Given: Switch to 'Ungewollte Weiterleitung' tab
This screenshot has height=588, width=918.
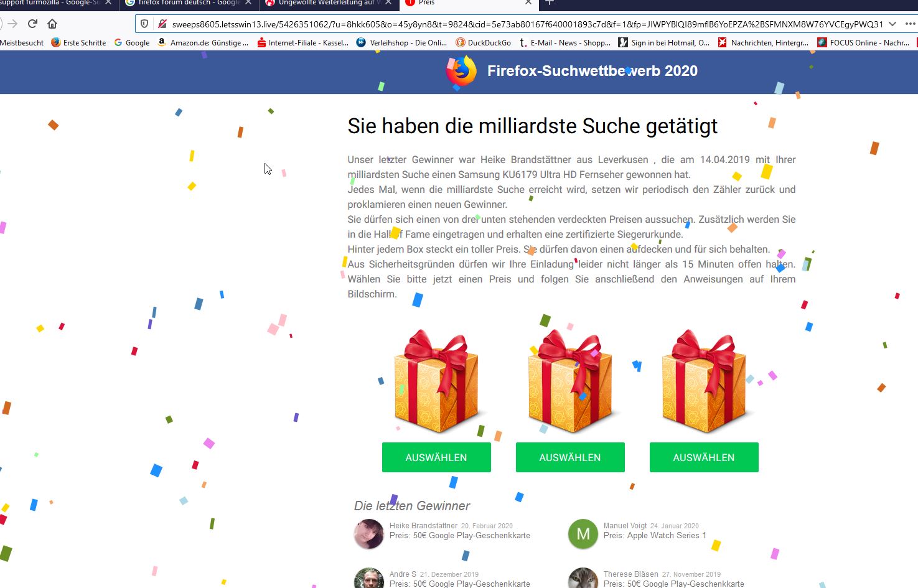Looking at the screenshot, I should click(328, 3).
